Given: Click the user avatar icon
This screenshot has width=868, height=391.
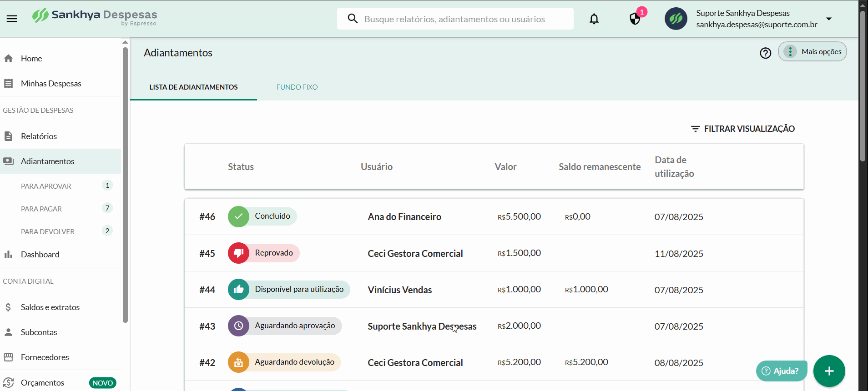Looking at the screenshot, I should (x=676, y=19).
